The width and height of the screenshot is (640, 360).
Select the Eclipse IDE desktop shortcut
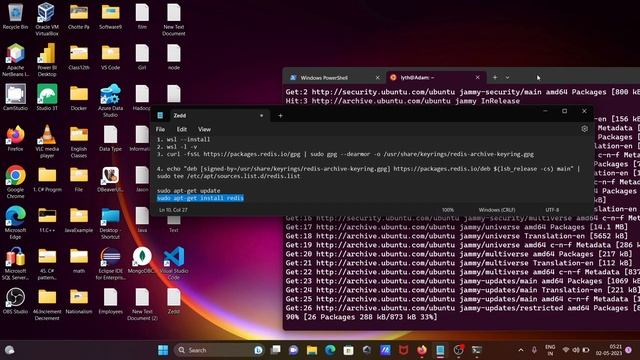pyautogui.click(x=110, y=263)
